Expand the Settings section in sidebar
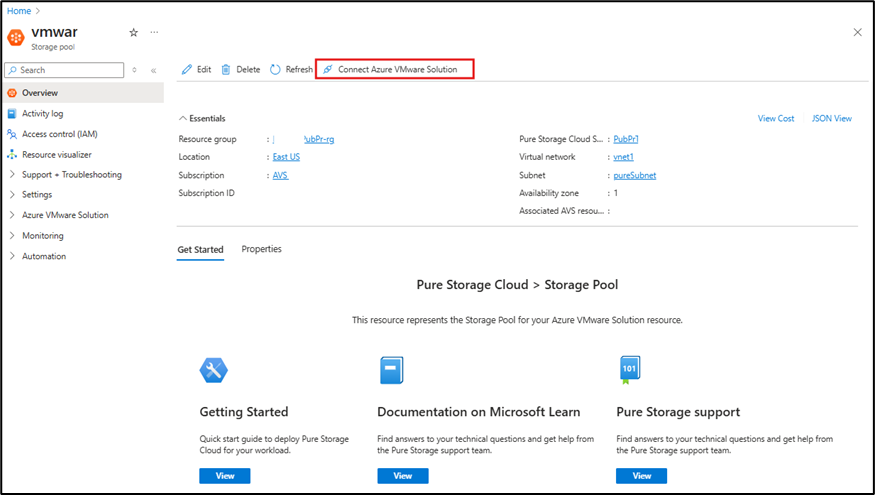875x495 pixels. [12, 194]
